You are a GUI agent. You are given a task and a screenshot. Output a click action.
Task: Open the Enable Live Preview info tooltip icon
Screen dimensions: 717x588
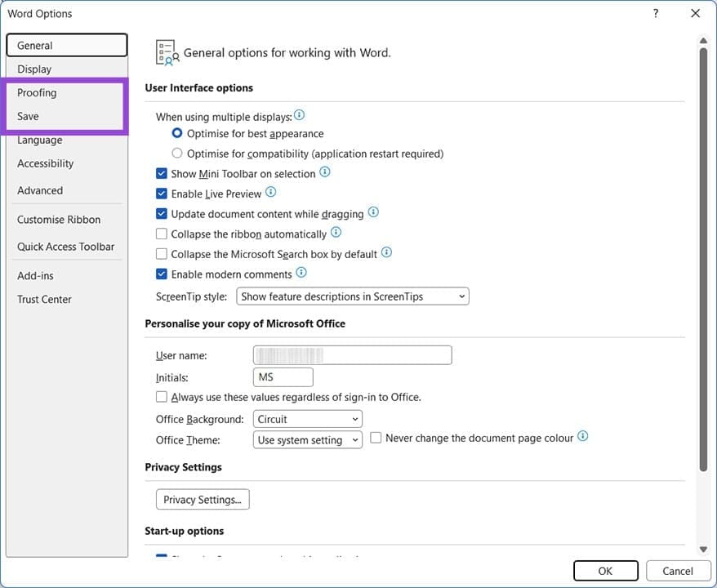(269, 194)
